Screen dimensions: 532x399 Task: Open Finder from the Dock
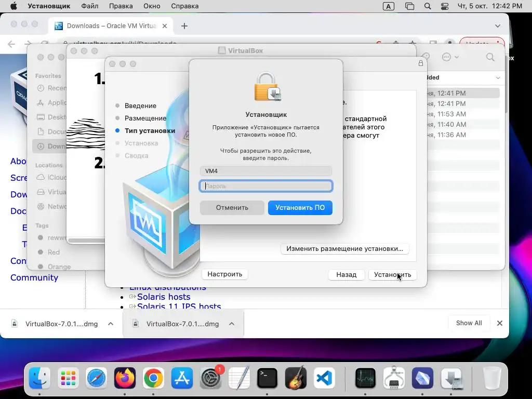(x=39, y=378)
